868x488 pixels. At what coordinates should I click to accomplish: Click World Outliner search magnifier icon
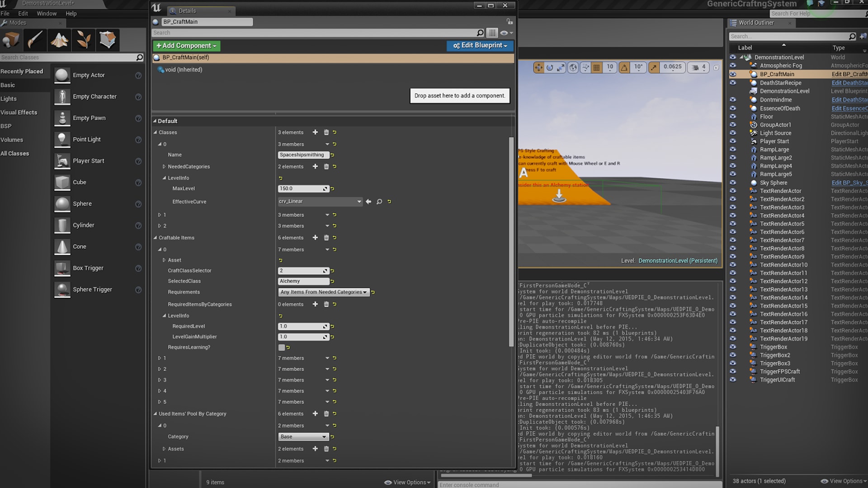point(852,36)
